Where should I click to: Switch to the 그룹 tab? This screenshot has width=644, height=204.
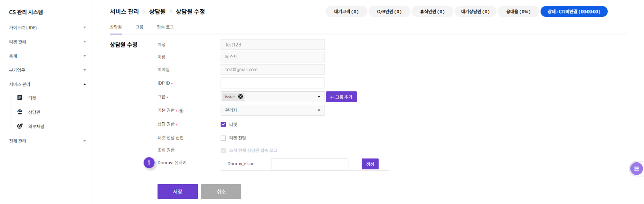[x=139, y=27]
